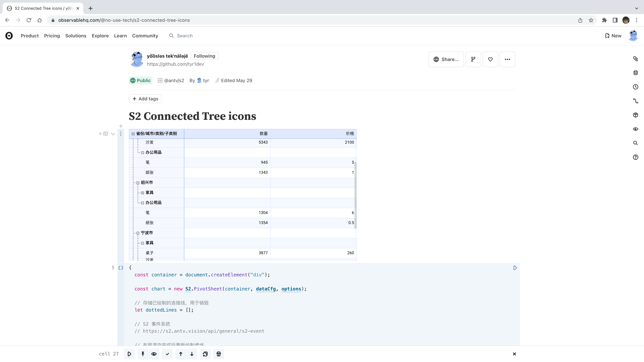
Task: Expand the 家具 node under 绍兴市
Action: coord(143,193)
